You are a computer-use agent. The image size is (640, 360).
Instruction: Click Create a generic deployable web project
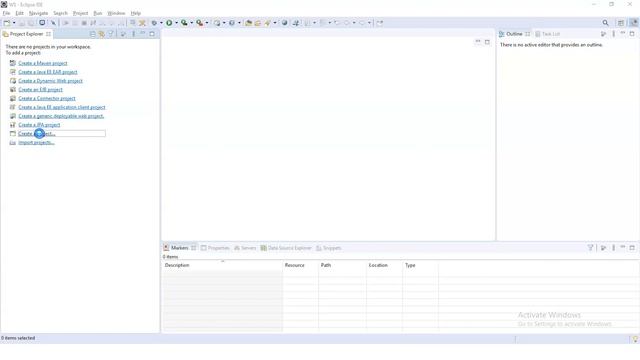click(x=61, y=116)
